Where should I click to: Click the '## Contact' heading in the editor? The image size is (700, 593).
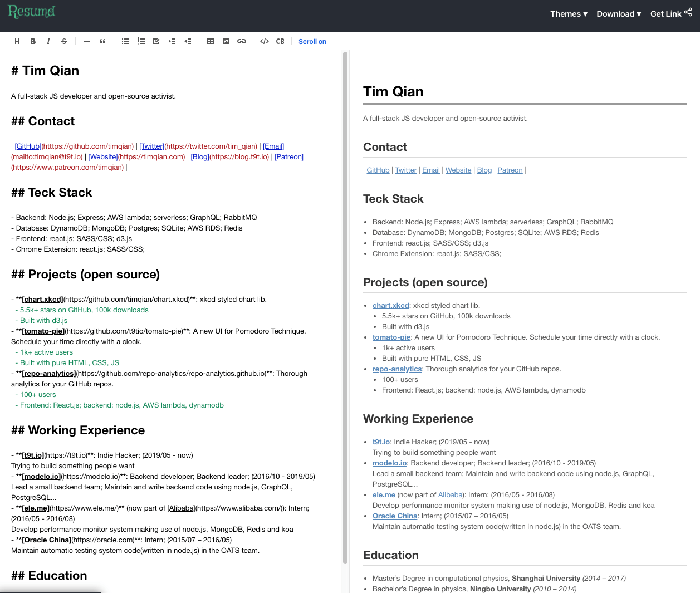tap(43, 121)
